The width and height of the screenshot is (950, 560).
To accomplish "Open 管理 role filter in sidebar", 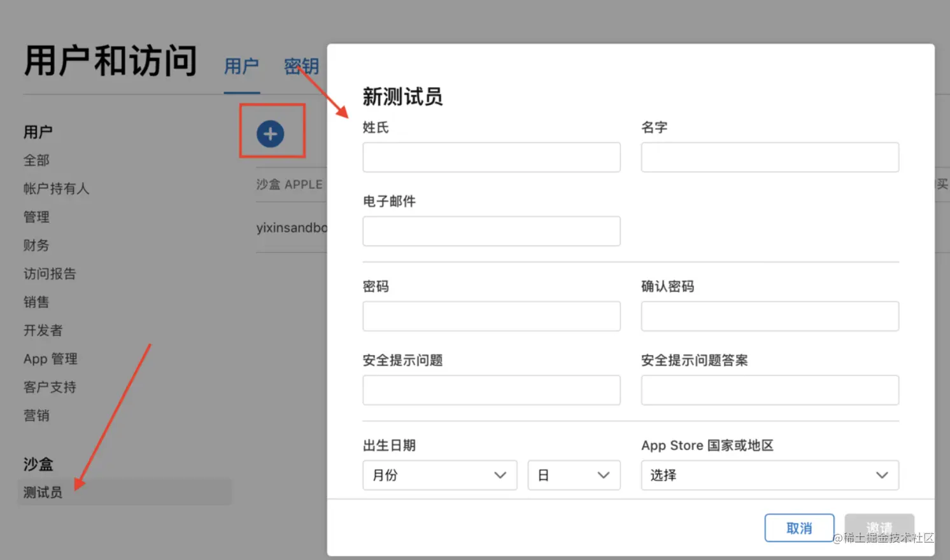I will [36, 217].
